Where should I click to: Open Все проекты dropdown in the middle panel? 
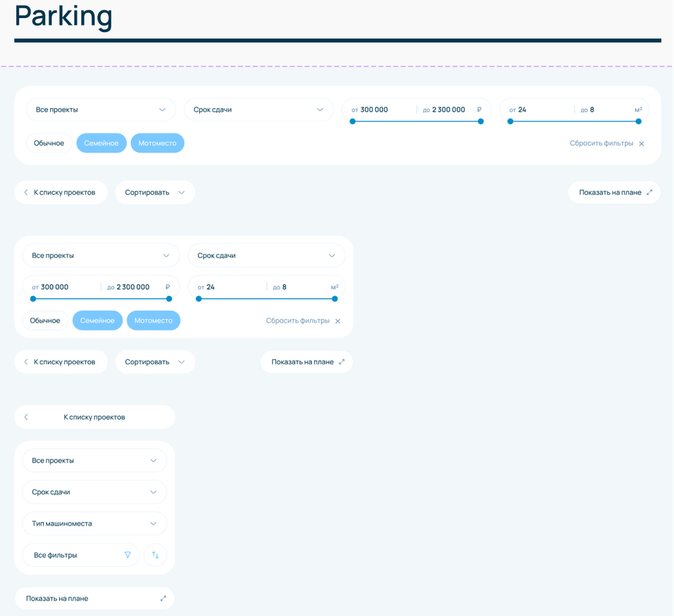point(101,255)
